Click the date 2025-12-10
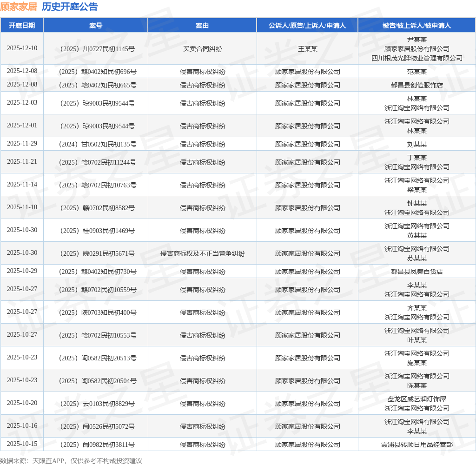Screen dimensions: 476x465 (22, 48)
